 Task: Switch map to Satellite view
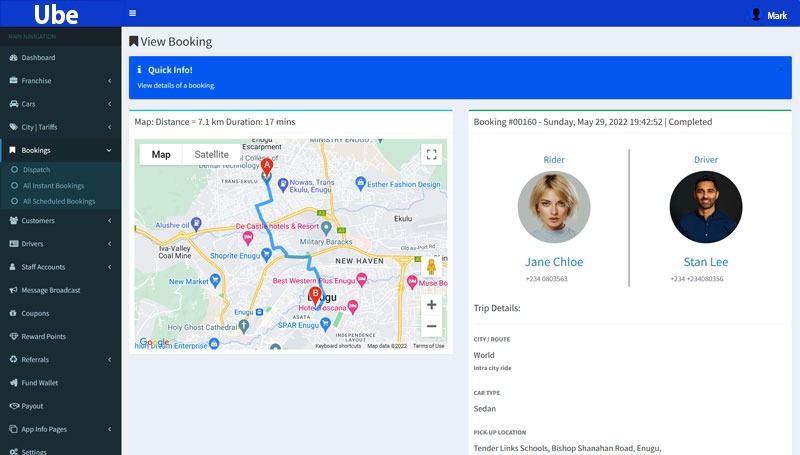pyautogui.click(x=211, y=154)
